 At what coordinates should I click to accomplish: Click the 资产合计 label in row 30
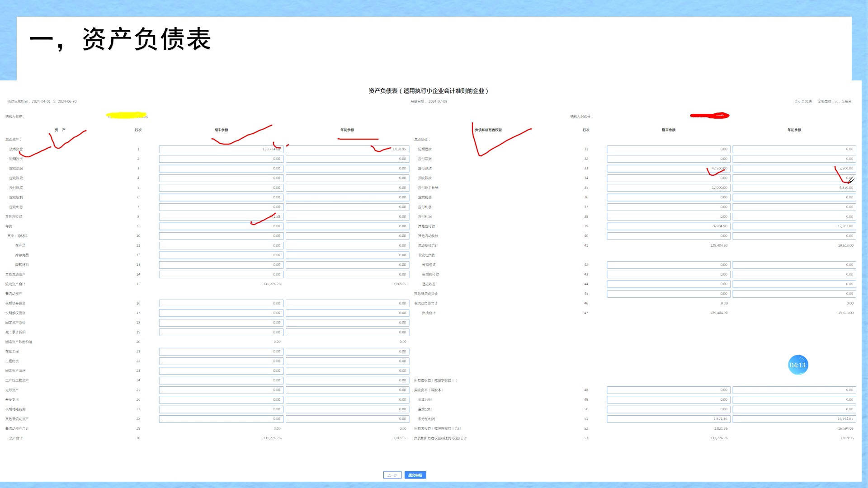coord(16,438)
